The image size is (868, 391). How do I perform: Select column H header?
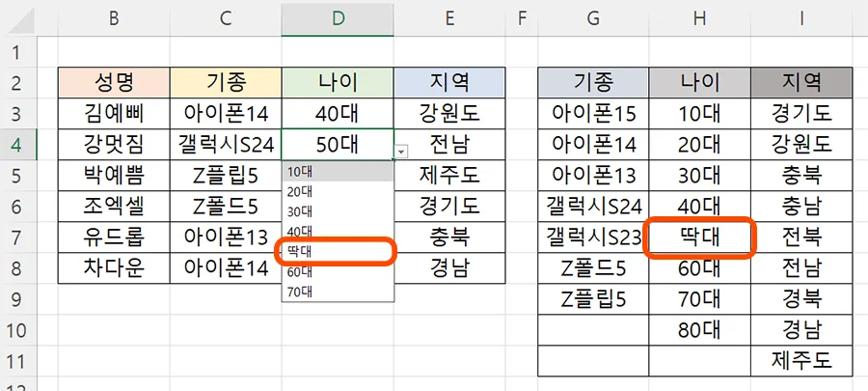(x=700, y=18)
